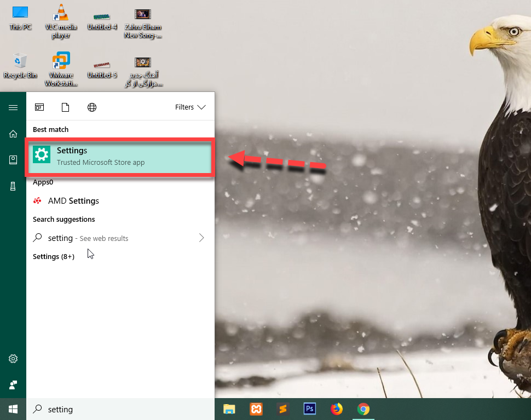Expand the hamburger menu in sidebar
This screenshot has height=420, width=531.
coord(13,107)
